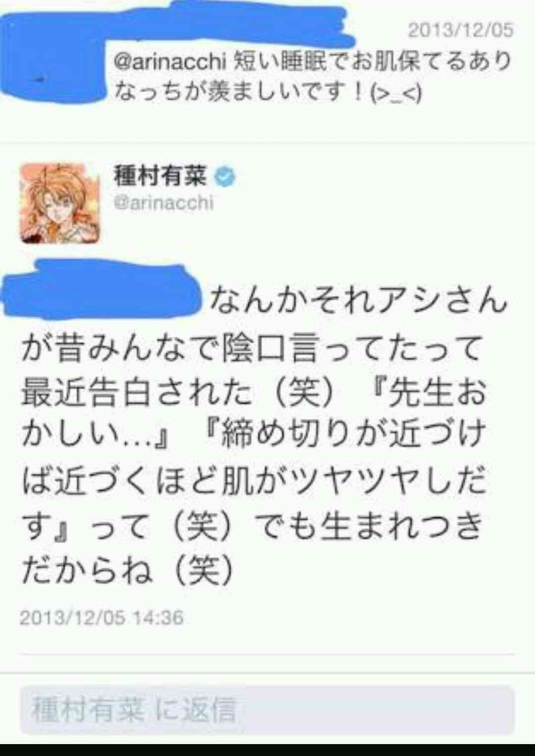This screenshot has height=756, width=535.
Task: Click the 2013/12/05 14:36 timestamp
Action: coord(102,617)
